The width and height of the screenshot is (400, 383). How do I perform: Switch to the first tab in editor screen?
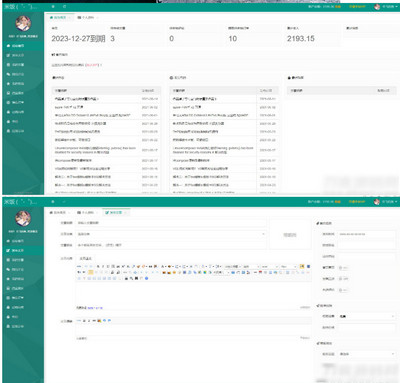pos(59,212)
